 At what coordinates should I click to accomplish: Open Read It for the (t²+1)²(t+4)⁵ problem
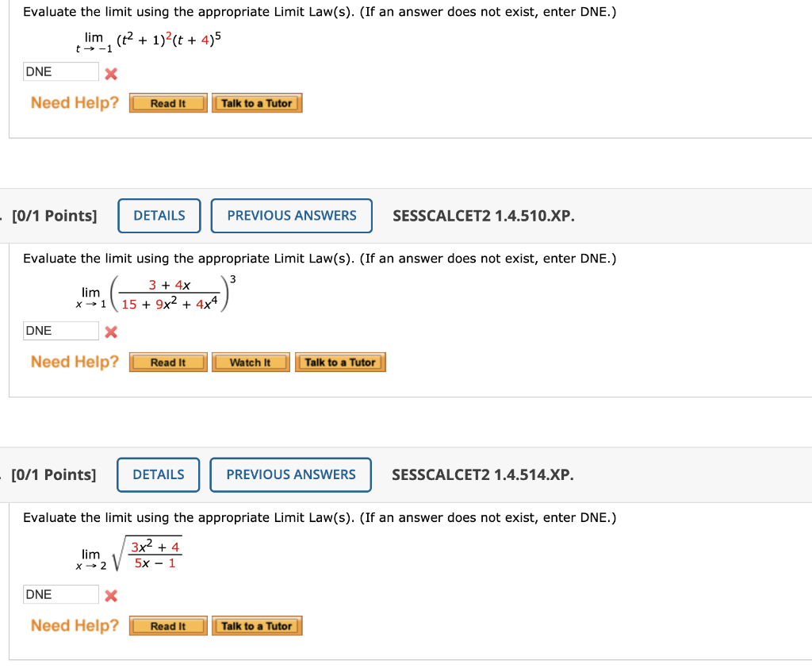tap(167, 102)
